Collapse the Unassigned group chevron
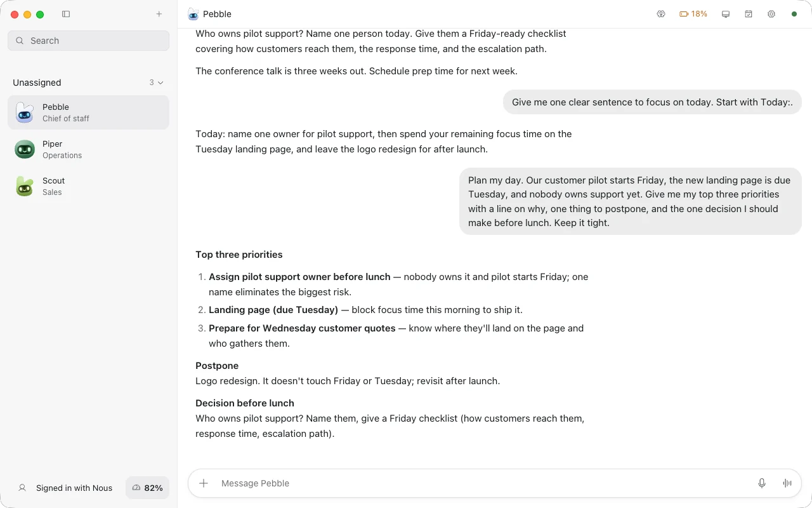 coord(160,83)
